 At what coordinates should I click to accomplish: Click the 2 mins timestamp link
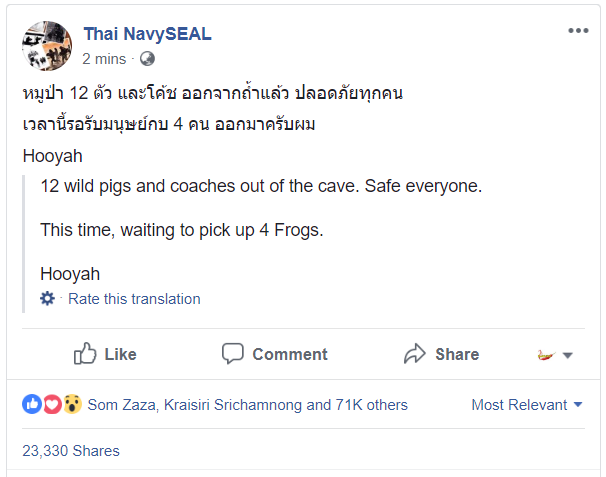coord(104,58)
